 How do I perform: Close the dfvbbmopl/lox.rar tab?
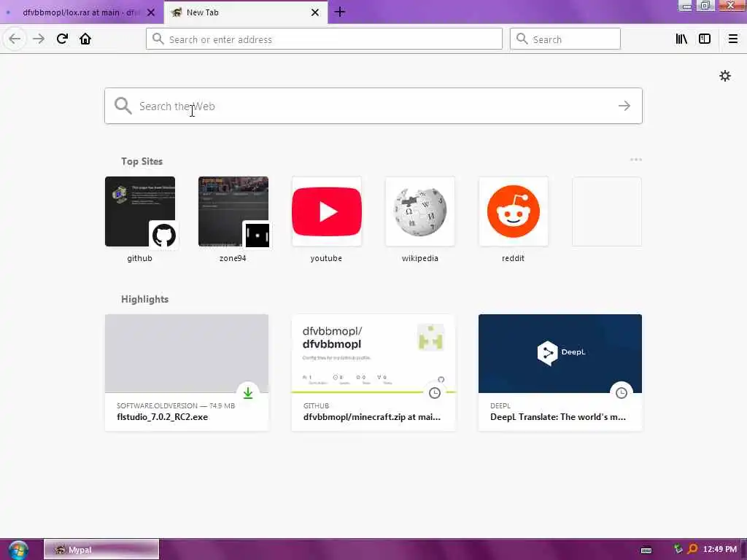151,12
